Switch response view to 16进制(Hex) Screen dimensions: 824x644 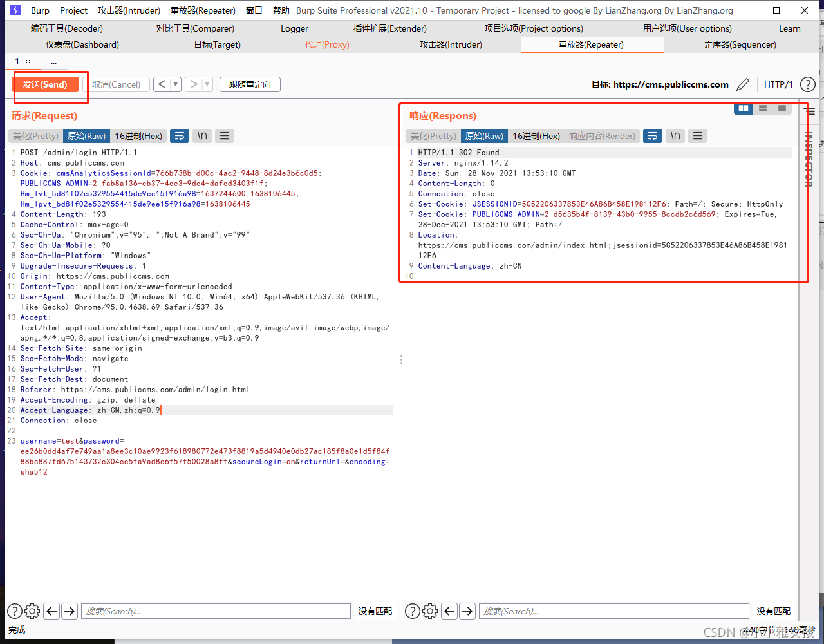pyautogui.click(x=536, y=136)
